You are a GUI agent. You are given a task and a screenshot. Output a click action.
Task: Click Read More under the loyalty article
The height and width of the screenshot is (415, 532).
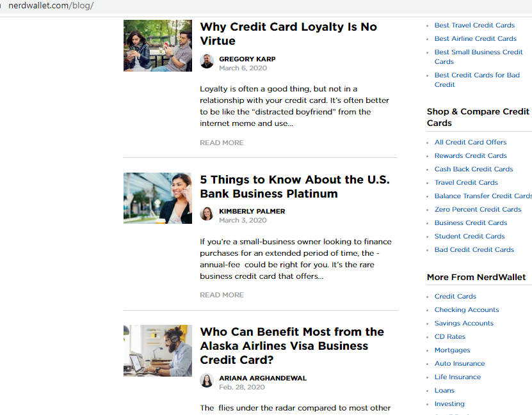point(222,143)
